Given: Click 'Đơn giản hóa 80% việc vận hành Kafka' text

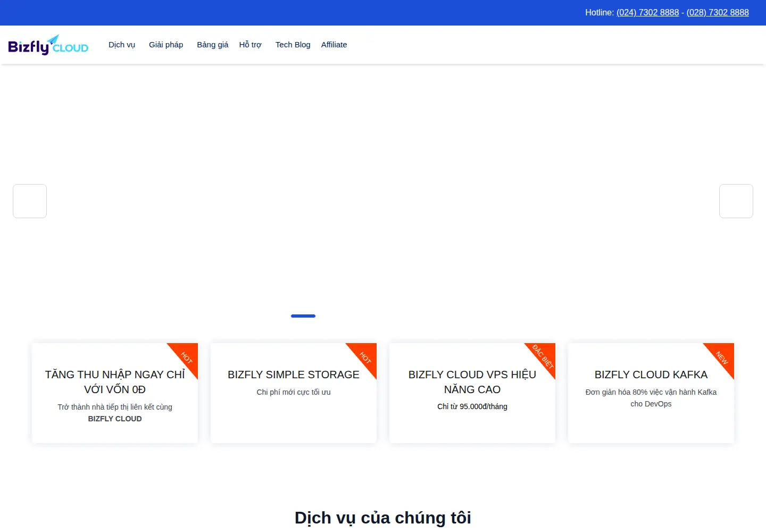Looking at the screenshot, I should (651, 392).
